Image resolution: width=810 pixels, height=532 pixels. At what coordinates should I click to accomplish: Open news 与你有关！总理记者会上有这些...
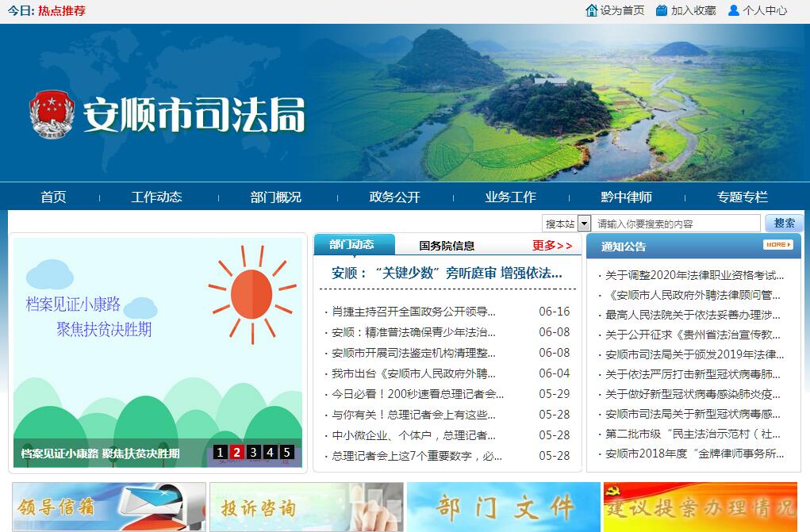[x=413, y=415]
